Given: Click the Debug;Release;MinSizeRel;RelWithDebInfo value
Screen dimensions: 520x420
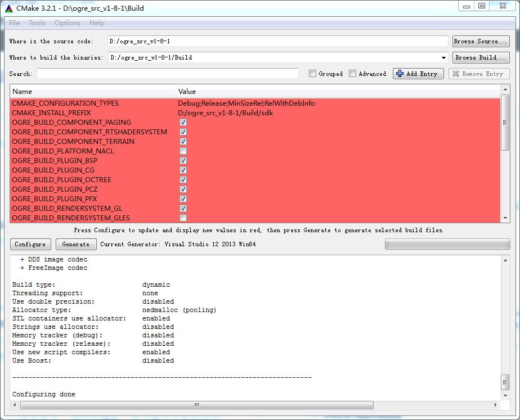Looking at the screenshot, I should click(x=246, y=103).
